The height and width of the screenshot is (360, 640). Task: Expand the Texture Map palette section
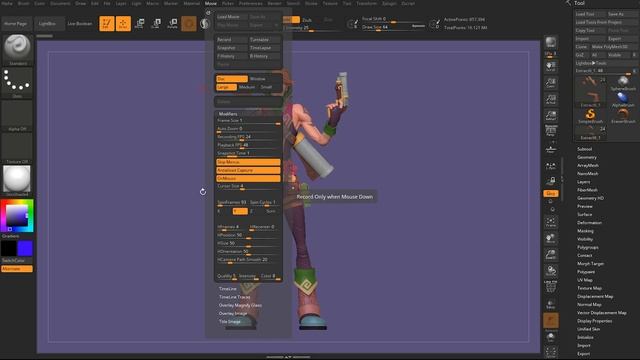pos(589,288)
